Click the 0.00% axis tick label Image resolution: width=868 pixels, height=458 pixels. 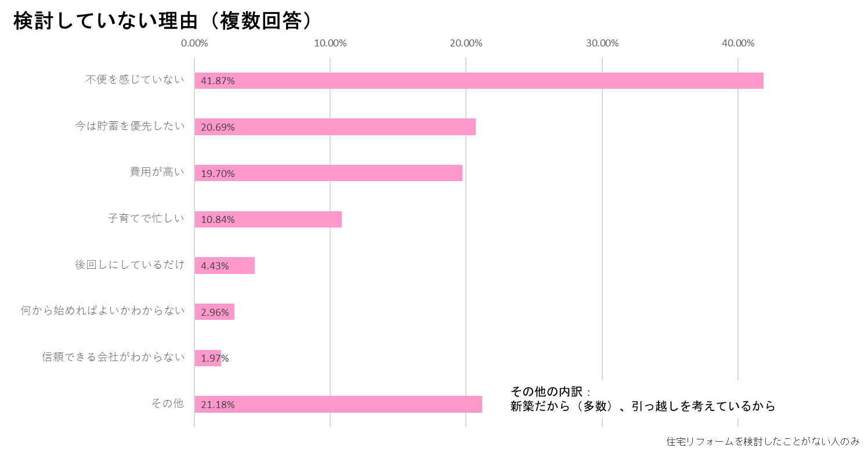click(194, 44)
